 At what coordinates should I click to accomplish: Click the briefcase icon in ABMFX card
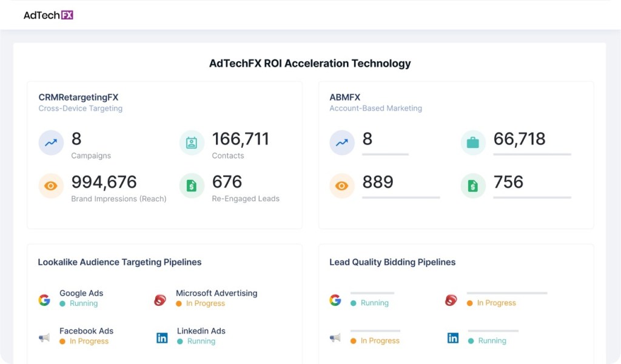coord(473,143)
